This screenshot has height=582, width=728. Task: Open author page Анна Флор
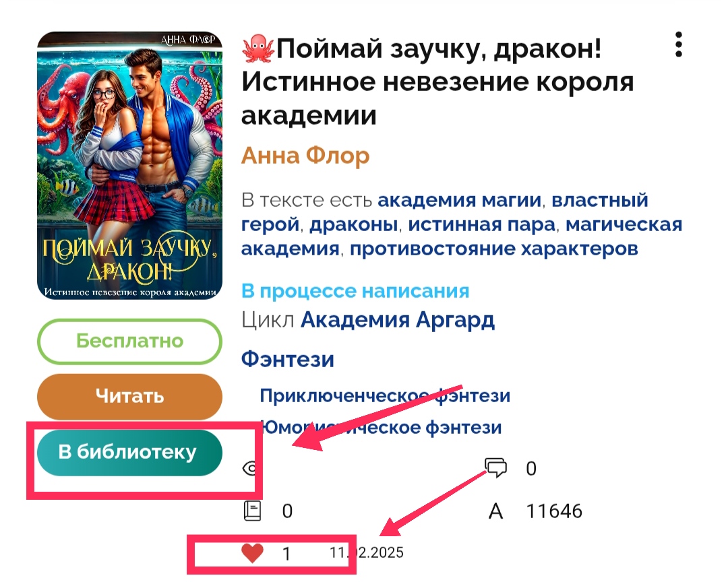305,156
